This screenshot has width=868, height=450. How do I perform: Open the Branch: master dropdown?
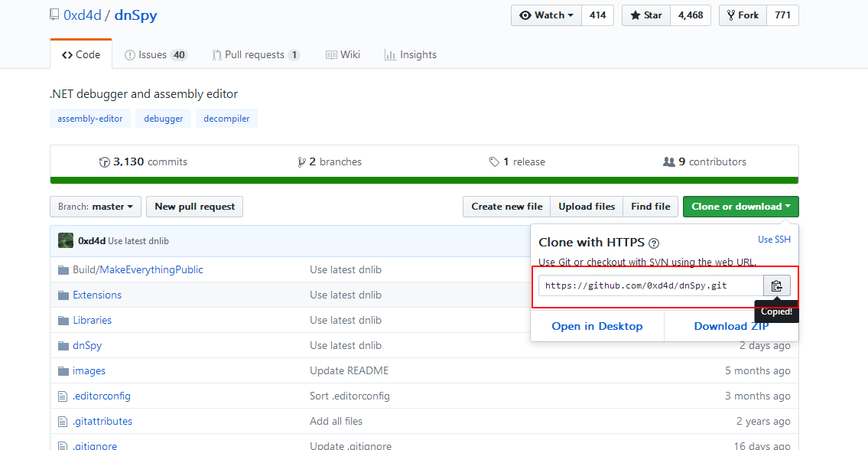(x=96, y=207)
